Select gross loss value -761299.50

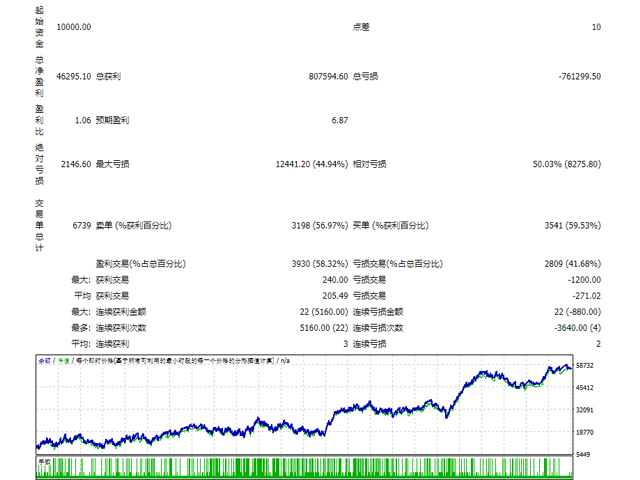click(580, 76)
